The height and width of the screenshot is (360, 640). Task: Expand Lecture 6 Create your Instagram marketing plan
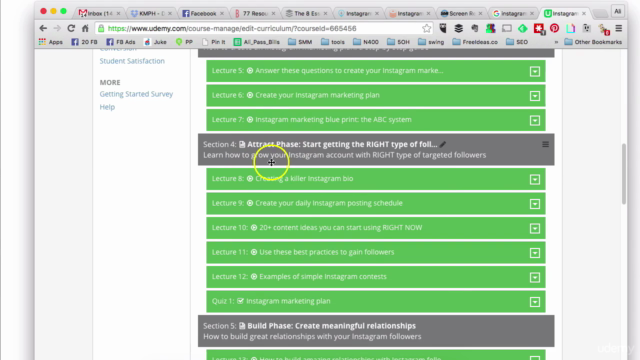point(535,96)
